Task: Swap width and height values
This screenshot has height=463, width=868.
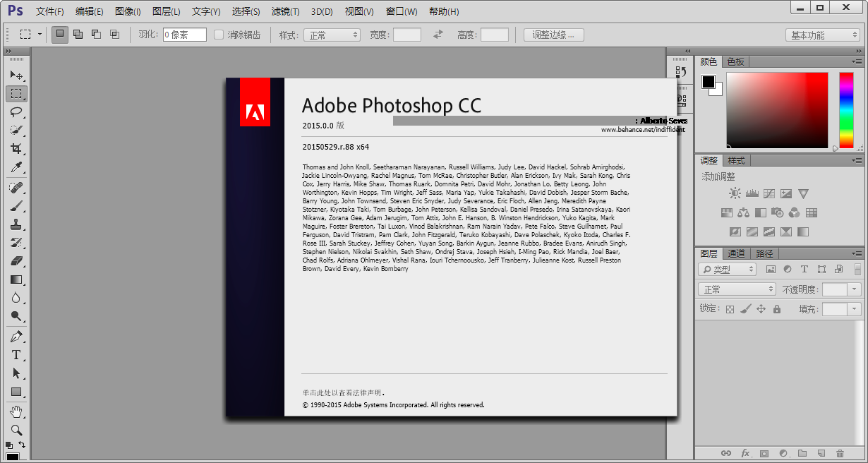Action: (x=438, y=35)
